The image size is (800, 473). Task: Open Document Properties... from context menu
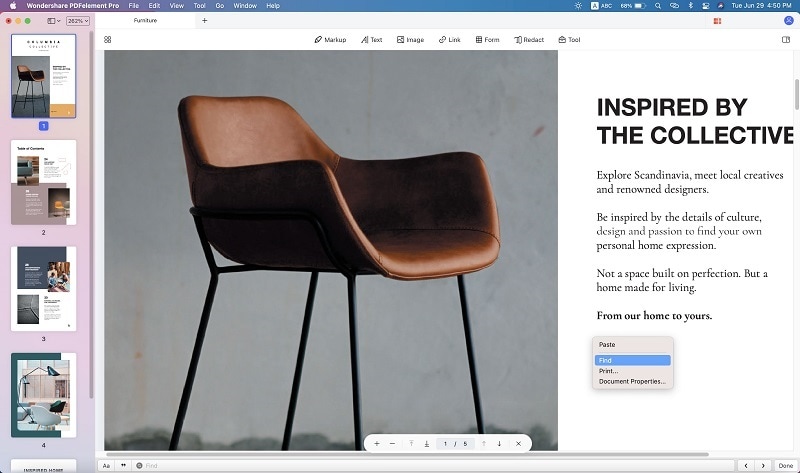coord(633,381)
